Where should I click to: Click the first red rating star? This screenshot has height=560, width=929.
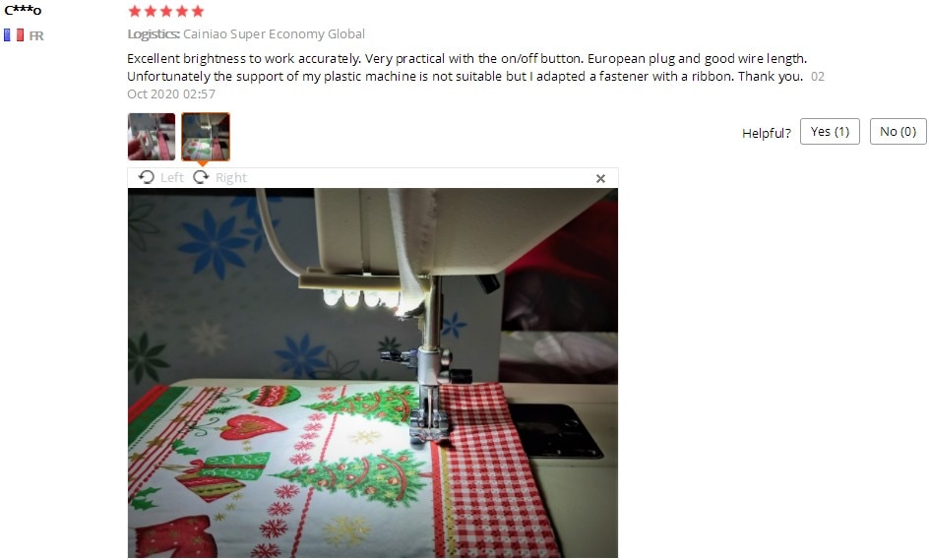point(135,11)
